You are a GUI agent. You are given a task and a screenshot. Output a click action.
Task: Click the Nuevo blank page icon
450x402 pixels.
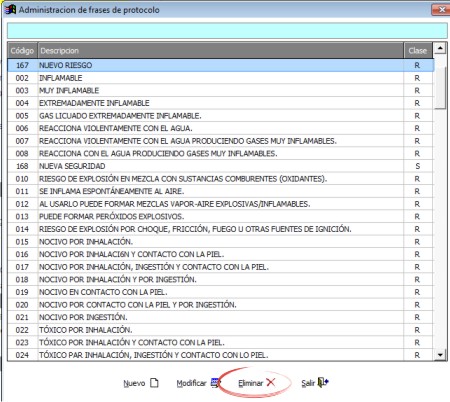(x=154, y=383)
